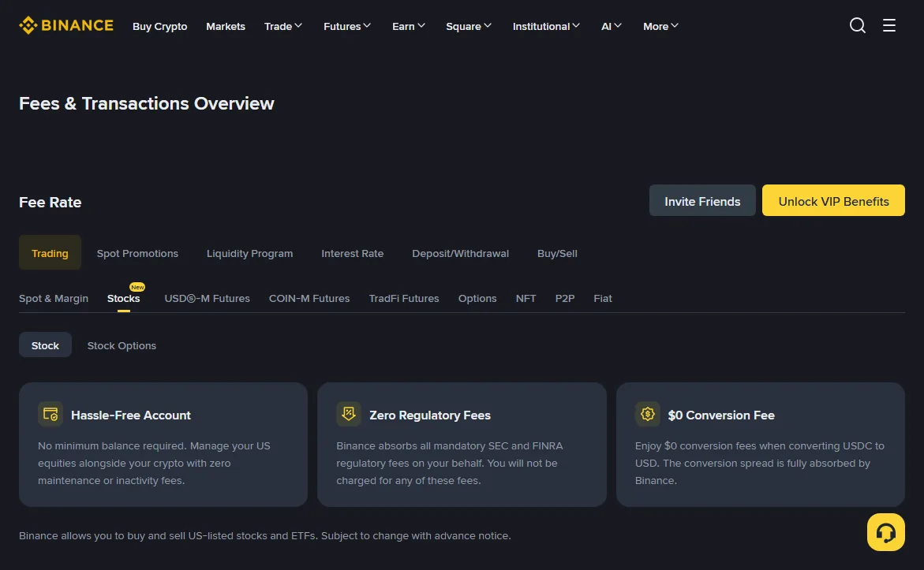The height and width of the screenshot is (570, 924).
Task: Click Unlock VIP Benefits button
Action: pos(833,201)
